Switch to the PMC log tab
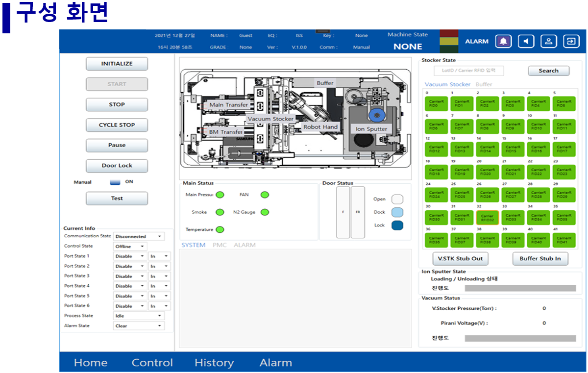This screenshot has width=588, height=373. (220, 245)
